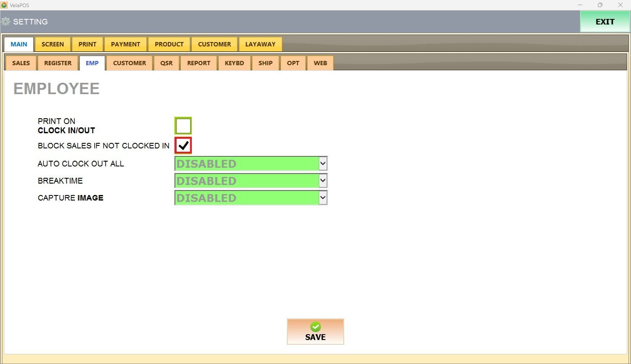Select the Report sub-tab
This screenshot has width=631, height=364.
coord(199,63)
